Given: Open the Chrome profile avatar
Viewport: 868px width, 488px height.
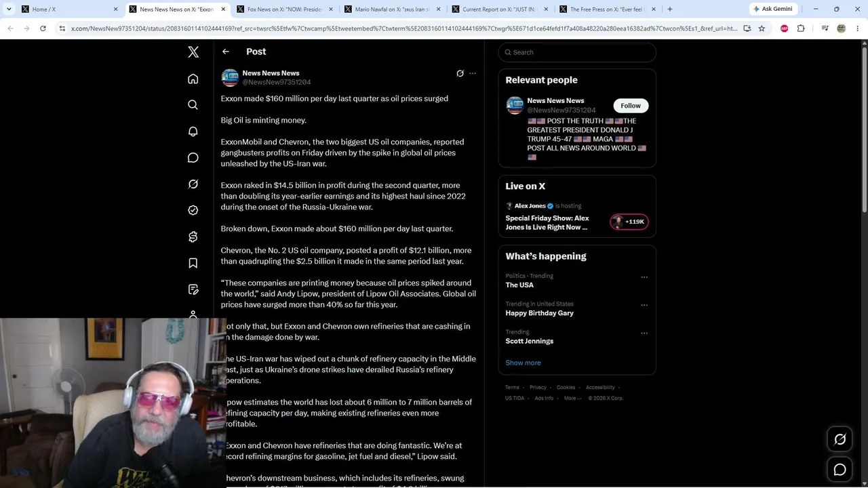Looking at the screenshot, I should point(841,28).
